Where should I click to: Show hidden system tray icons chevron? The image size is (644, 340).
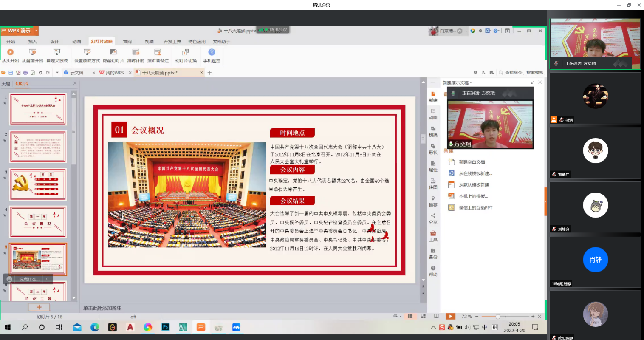point(433,327)
